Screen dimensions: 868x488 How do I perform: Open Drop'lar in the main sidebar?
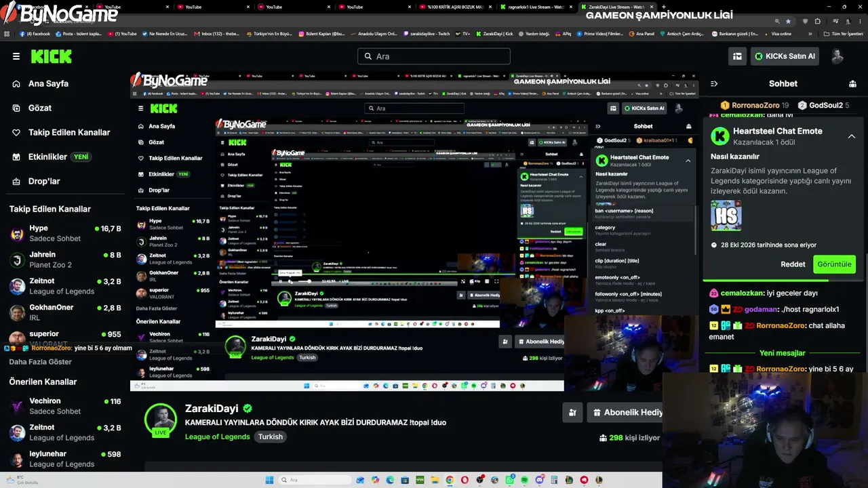tap(44, 181)
